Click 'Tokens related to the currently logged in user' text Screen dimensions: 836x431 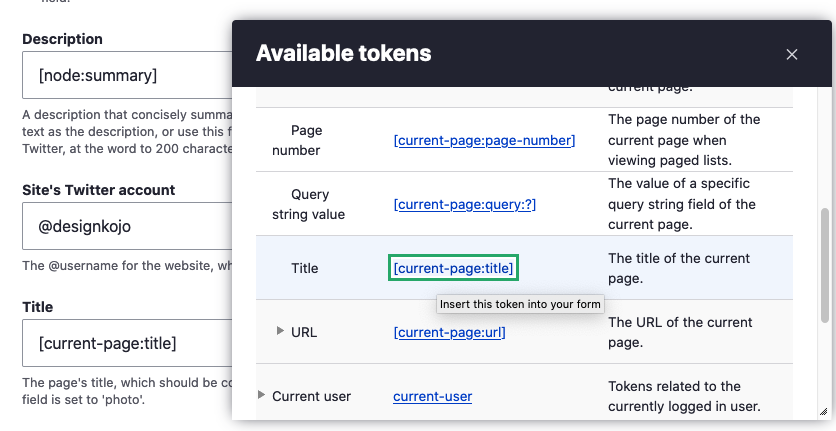[x=684, y=396]
